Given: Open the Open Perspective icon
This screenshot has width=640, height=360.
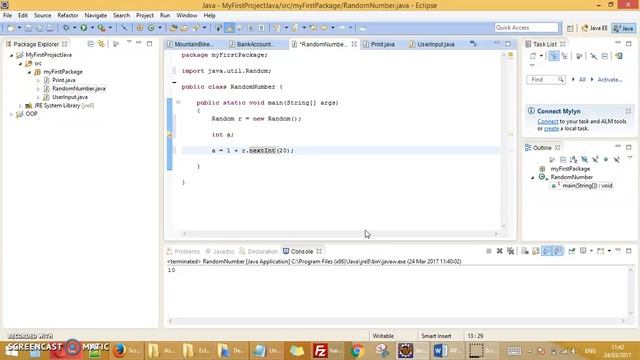Looking at the screenshot, I should pyautogui.click(x=570, y=28).
